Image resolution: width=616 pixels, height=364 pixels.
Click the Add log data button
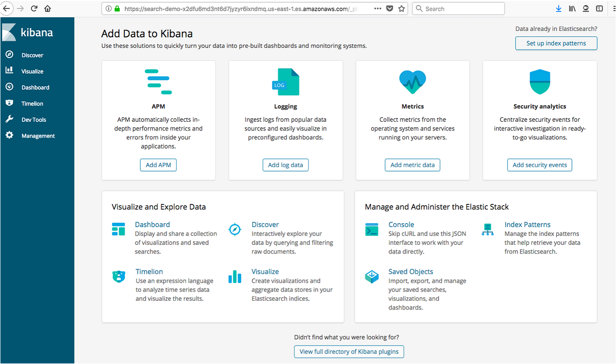(285, 165)
